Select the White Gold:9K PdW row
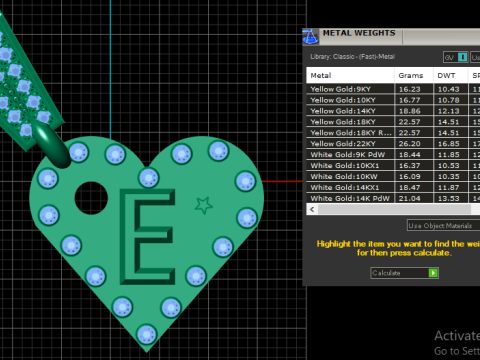Screen dimensions: 480x360 393,155
